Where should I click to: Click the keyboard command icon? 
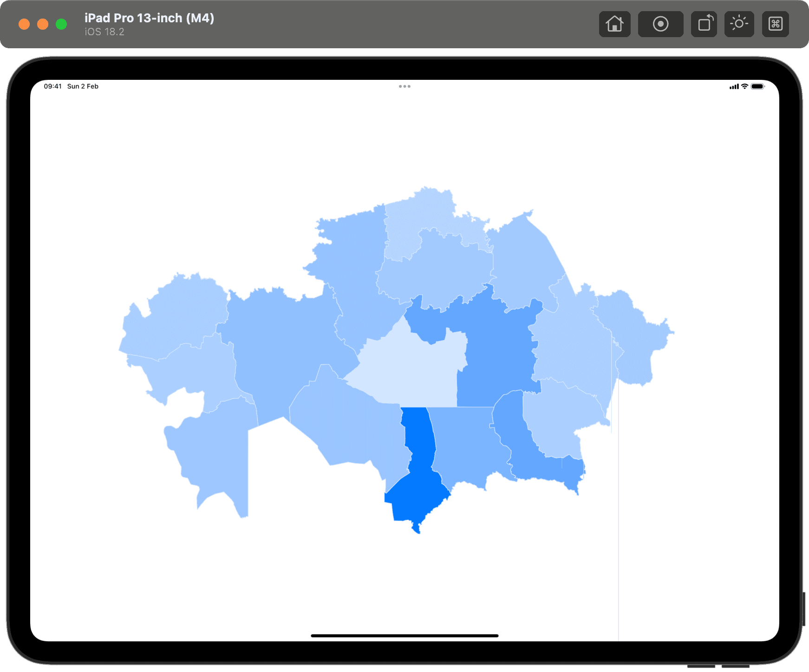tap(776, 24)
